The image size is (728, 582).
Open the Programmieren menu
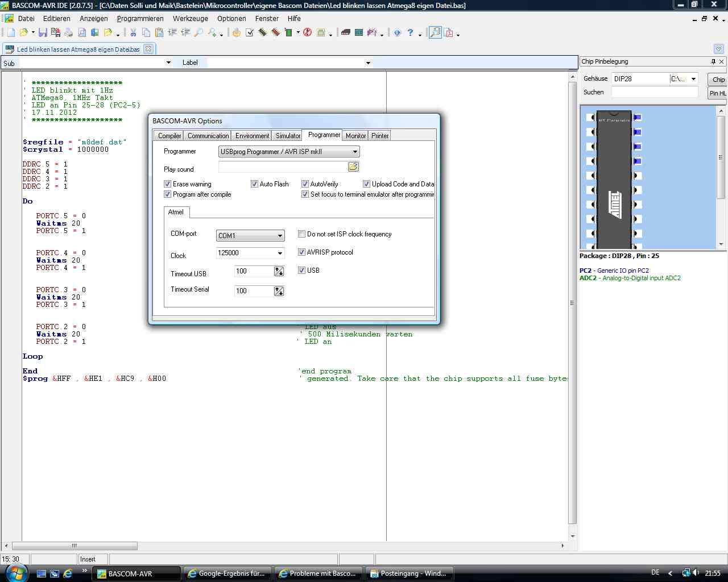pyautogui.click(x=140, y=19)
